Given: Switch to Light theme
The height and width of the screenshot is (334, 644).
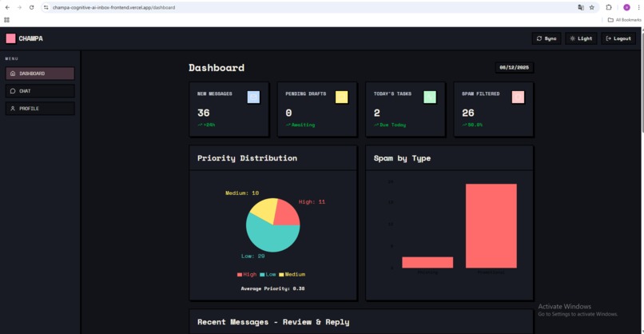Looking at the screenshot, I should point(581,38).
